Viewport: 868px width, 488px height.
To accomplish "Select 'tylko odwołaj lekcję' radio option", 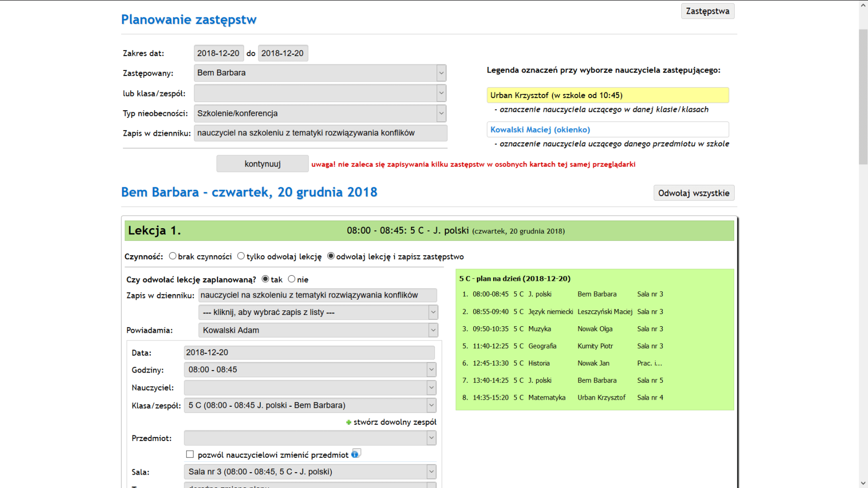I will click(x=241, y=256).
